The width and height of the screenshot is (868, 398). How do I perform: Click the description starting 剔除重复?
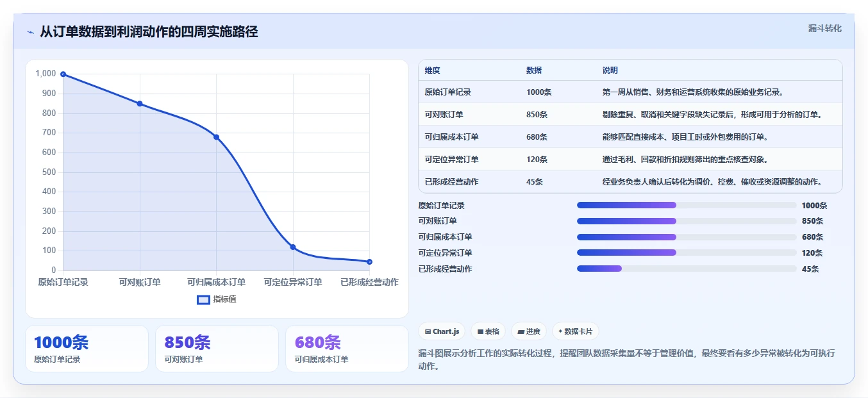(712, 115)
